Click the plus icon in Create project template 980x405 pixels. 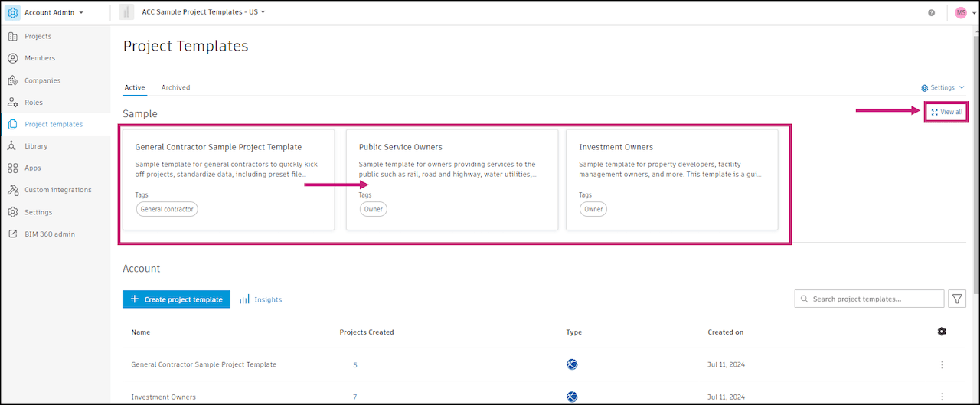click(135, 299)
